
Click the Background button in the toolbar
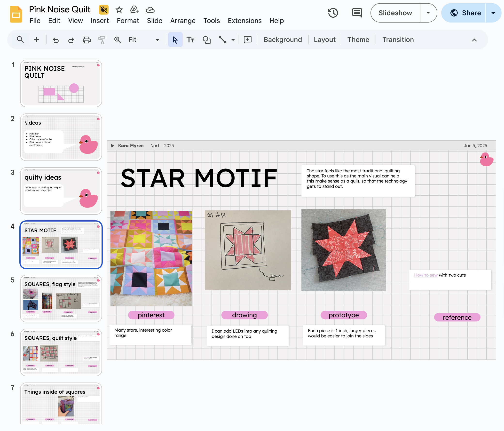coord(283,40)
